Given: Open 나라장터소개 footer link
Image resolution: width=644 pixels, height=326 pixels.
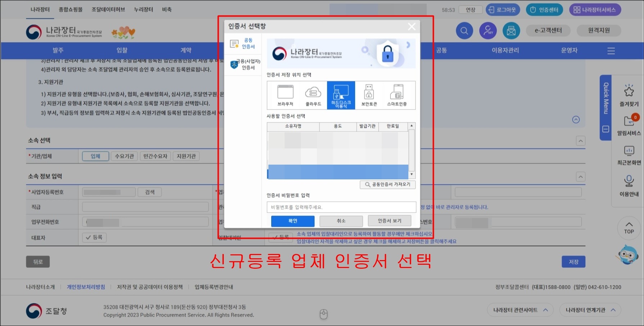Looking at the screenshot, I should click(x=40, y=287).
